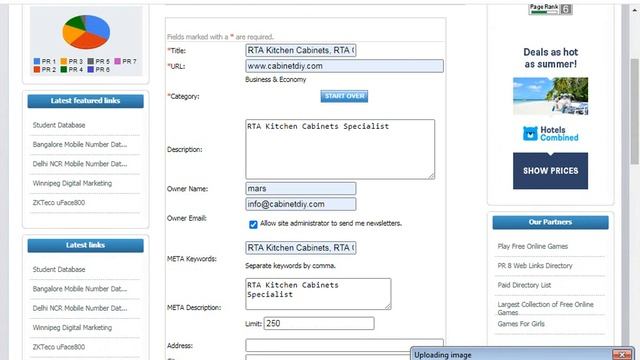
Task: Open Student Database in Latest featured links
Action: click(59, 125)
